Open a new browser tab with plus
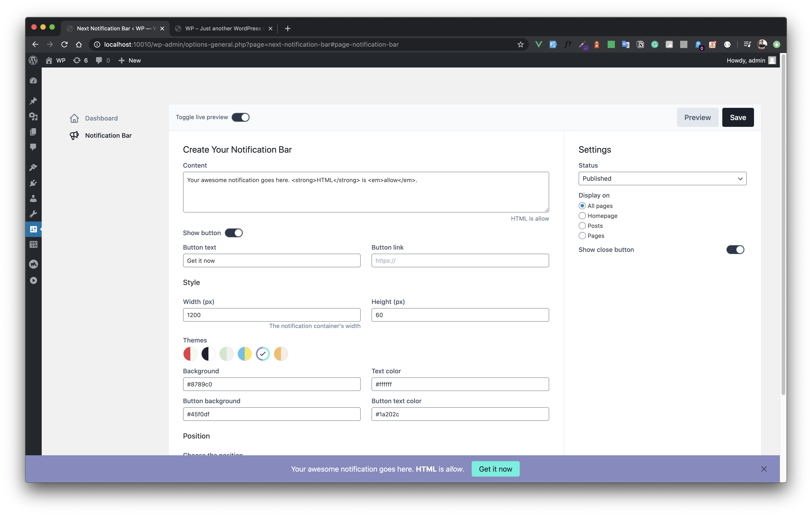Viewport: 812px width, 516px height. point(287,28)
